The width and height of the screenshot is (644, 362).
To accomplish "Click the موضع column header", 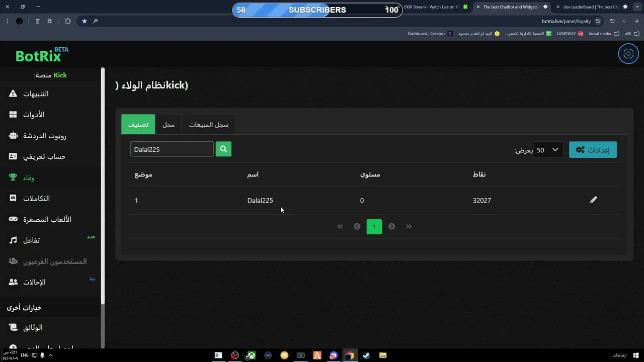I will coord(143,174).
